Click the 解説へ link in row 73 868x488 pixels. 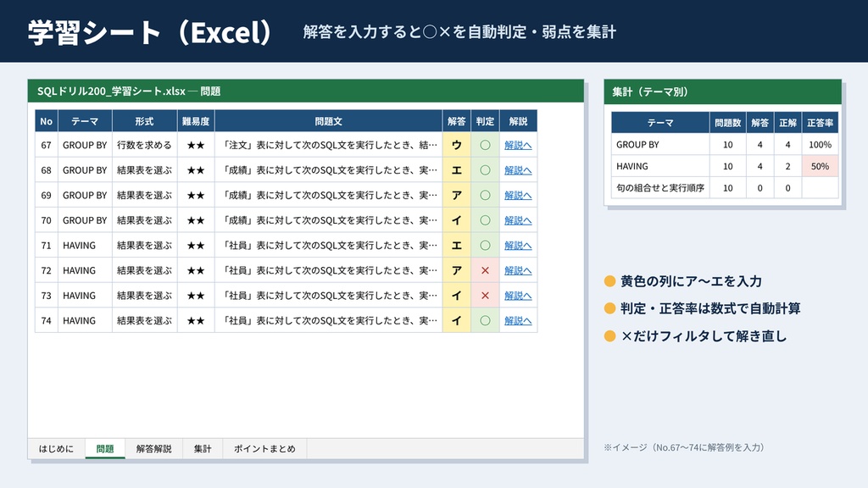click(518, 296)
